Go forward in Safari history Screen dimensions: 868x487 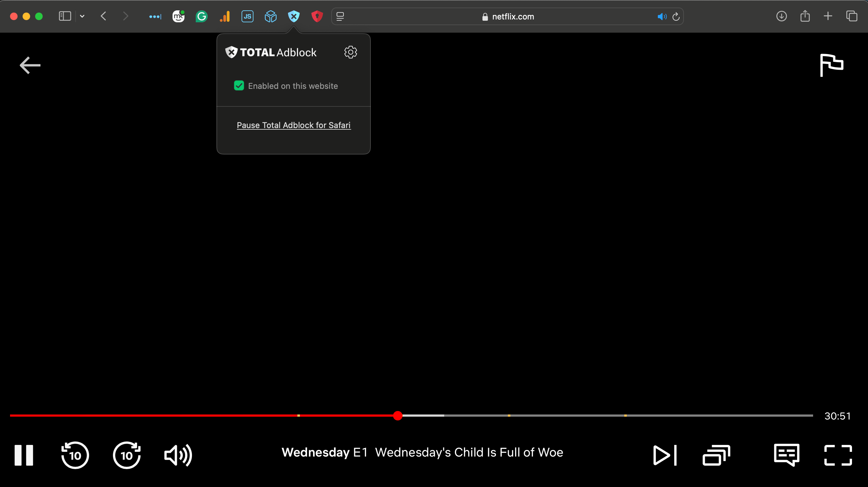click(x=126, y=16)
